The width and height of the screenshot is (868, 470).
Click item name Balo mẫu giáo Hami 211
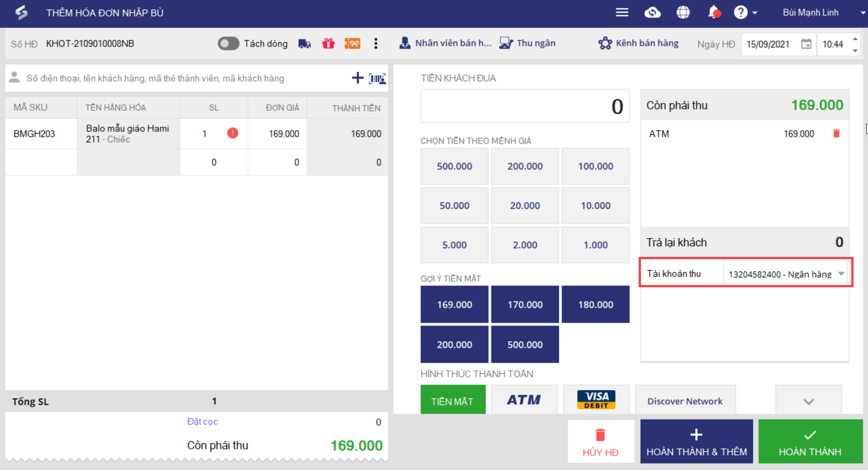[x=128, y=134]
